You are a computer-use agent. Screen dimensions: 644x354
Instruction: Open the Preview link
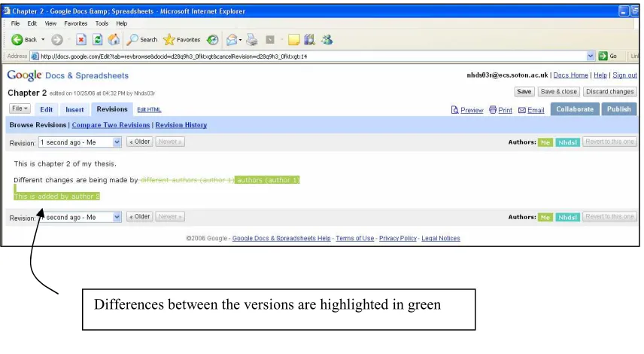click(472, 110)
